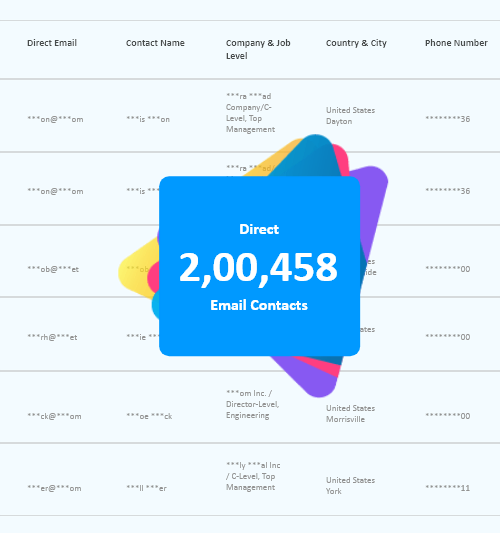Click the Contact Name column header

coord(155,43)
